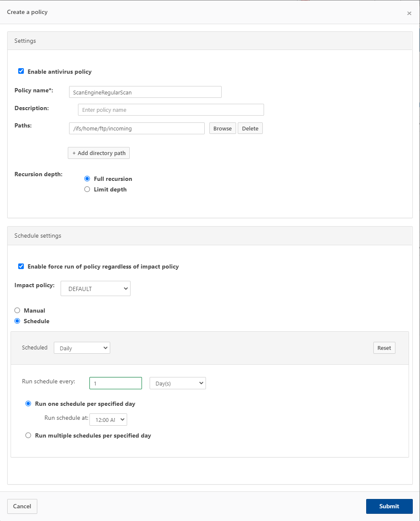This screenshot has height=521, width=420.
Task: Select the Limit depth recursion option
Action: [87, 189]
